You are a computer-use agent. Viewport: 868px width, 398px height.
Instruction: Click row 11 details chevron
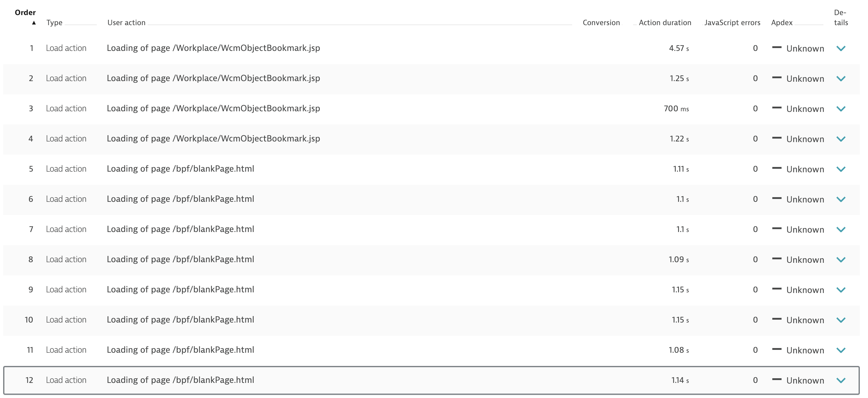[841, 350]
